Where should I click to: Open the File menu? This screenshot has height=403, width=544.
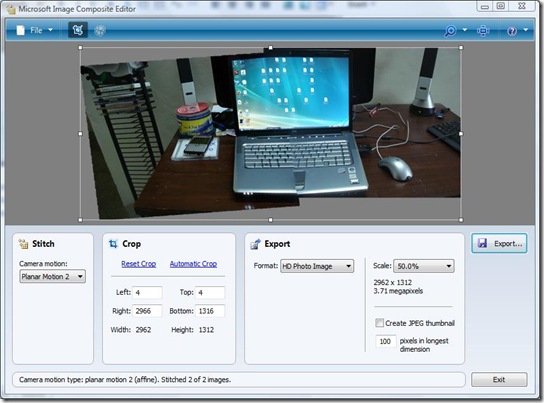point(36,31)
